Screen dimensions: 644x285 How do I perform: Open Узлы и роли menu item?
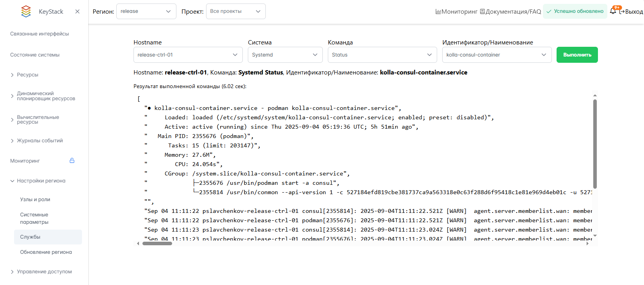pyautogui.click(x=35, y=200)
